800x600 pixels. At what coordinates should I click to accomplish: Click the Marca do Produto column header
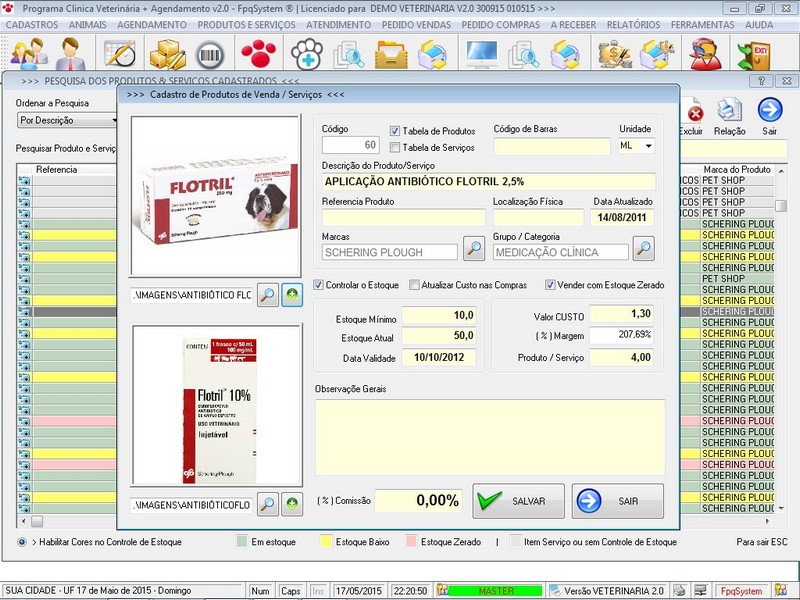[737, 169]
